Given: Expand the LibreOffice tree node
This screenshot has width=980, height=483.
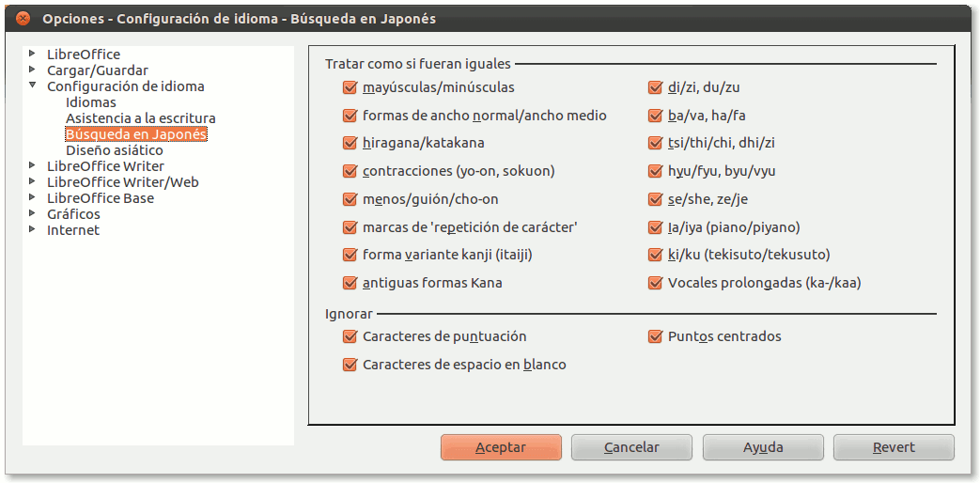Looking at the screenshot, I should point(33,55).
